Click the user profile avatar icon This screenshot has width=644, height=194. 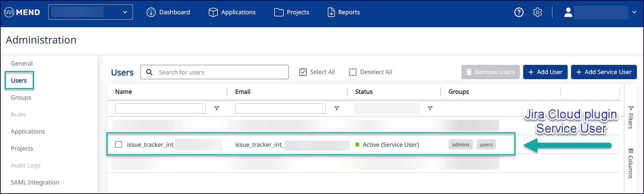(568, 12)
